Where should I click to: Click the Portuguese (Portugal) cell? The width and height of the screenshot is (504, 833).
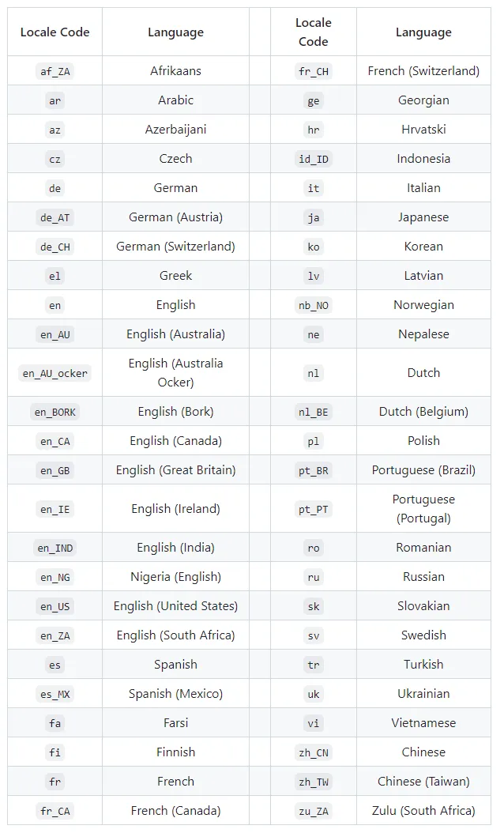coord(423,509)
